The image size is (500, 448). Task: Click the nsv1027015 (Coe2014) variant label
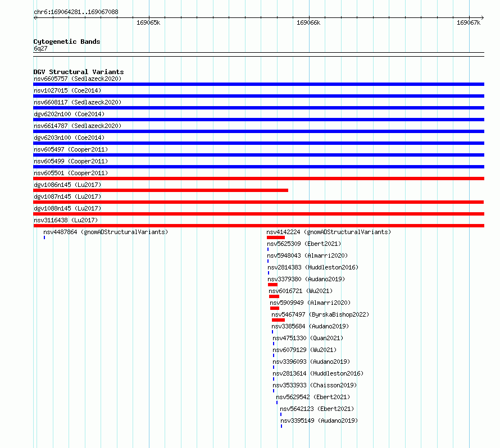(x=67, y=90)
